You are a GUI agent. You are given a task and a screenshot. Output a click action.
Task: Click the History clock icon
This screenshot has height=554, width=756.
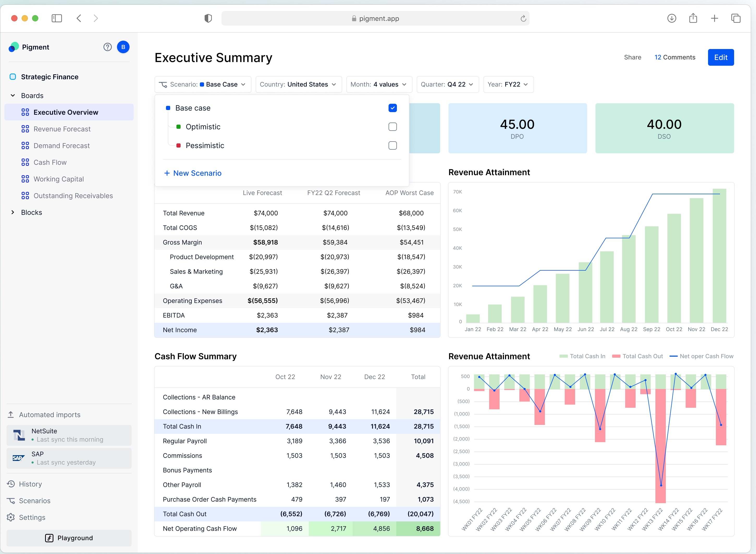(11, 484)
